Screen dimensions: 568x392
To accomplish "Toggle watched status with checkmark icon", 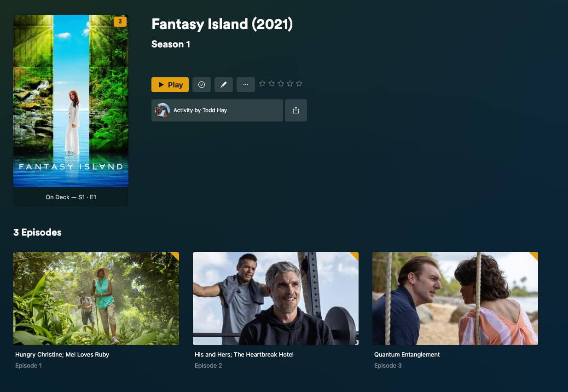I will click(x=202, y=85).
